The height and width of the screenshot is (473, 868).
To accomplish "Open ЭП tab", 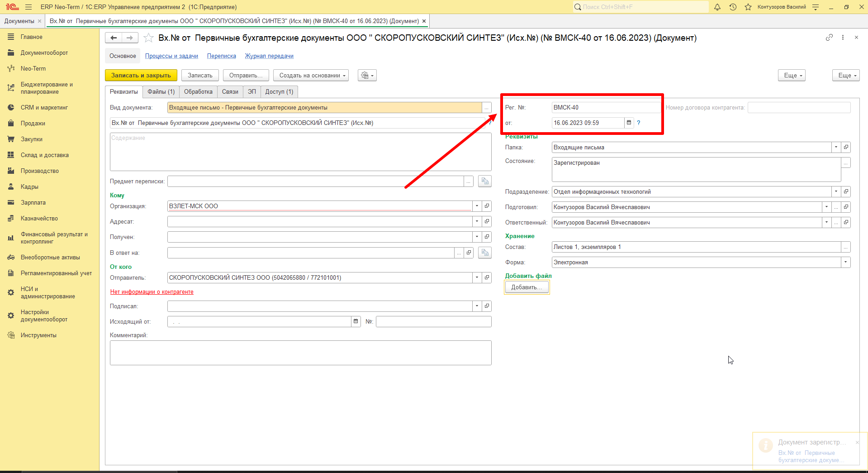I will coord(252,92).
